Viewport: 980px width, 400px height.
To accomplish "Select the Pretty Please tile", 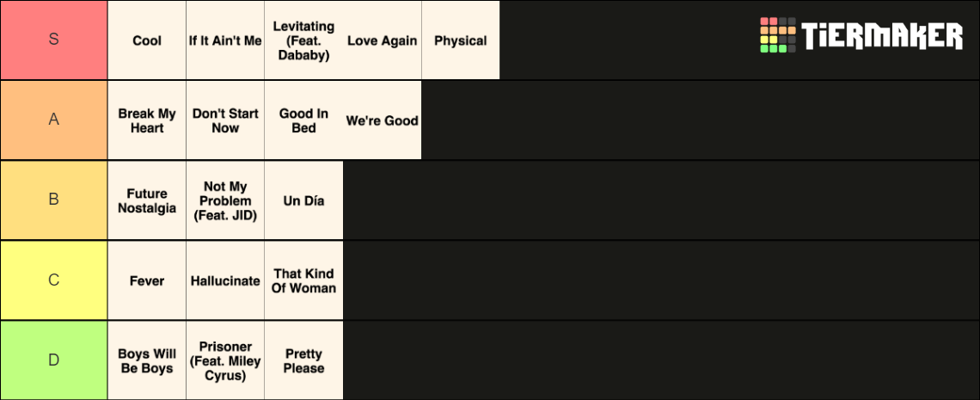I will [303, 360].
